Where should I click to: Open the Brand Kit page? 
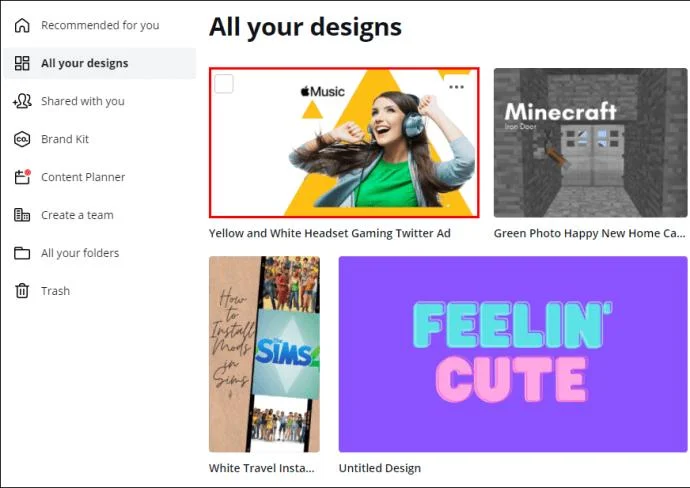(100, 139)
